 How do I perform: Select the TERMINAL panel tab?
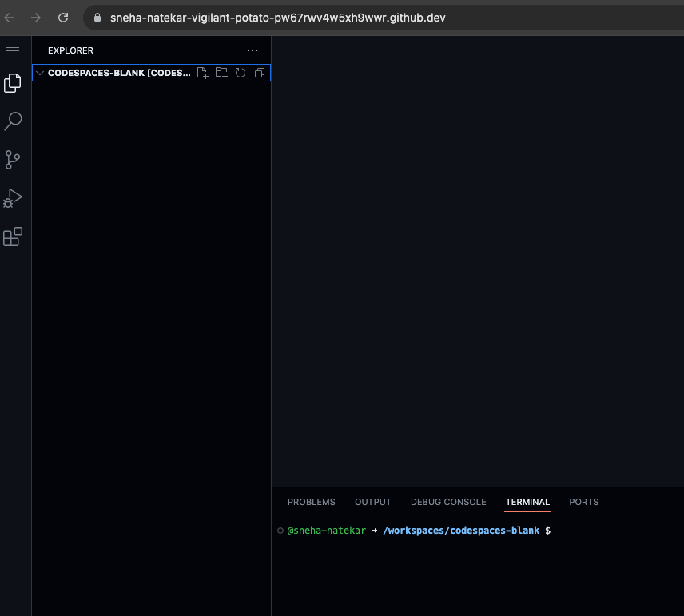(527, 502)
